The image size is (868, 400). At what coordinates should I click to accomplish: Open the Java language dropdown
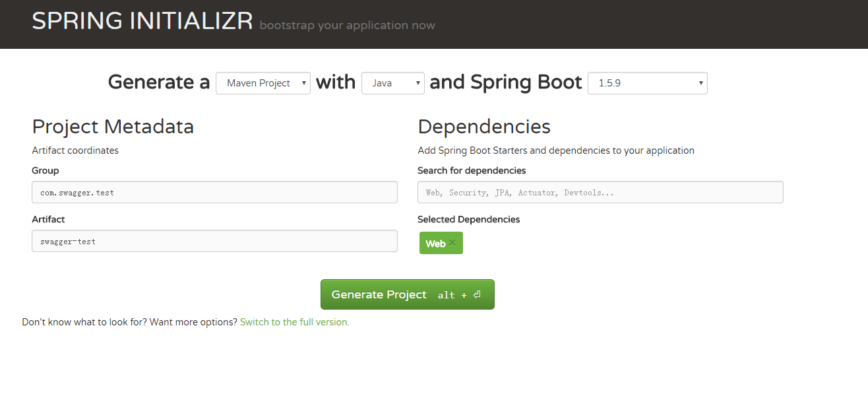tap(393, 83)
